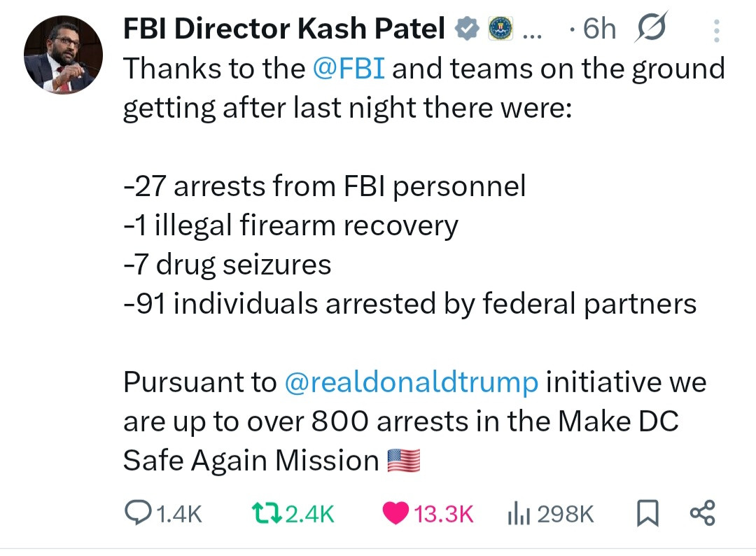756x556 pixels.
Task: Open the @realdonaldtrump mention
Action: click(x=412, y=382)
